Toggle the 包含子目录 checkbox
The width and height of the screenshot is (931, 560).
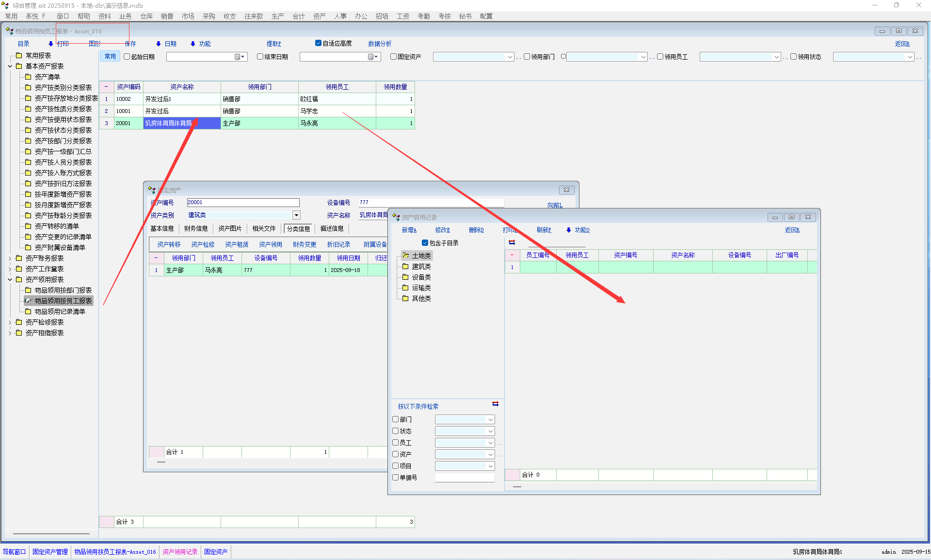425,243
